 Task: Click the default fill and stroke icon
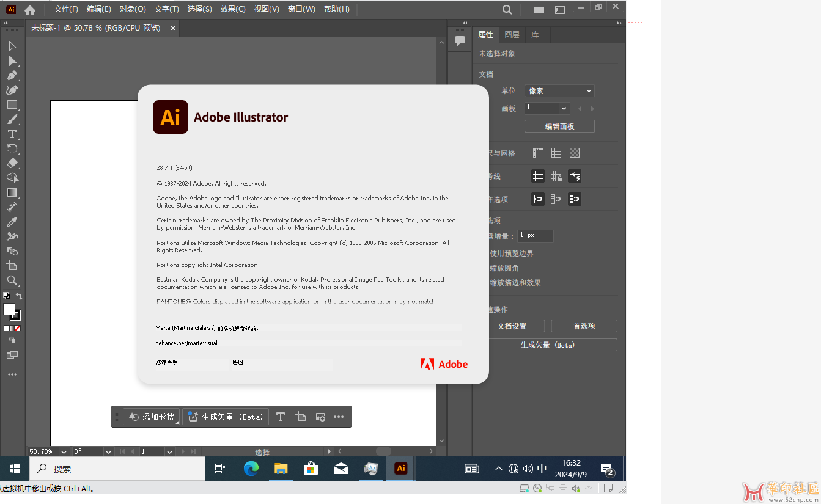tap(7, 296)
